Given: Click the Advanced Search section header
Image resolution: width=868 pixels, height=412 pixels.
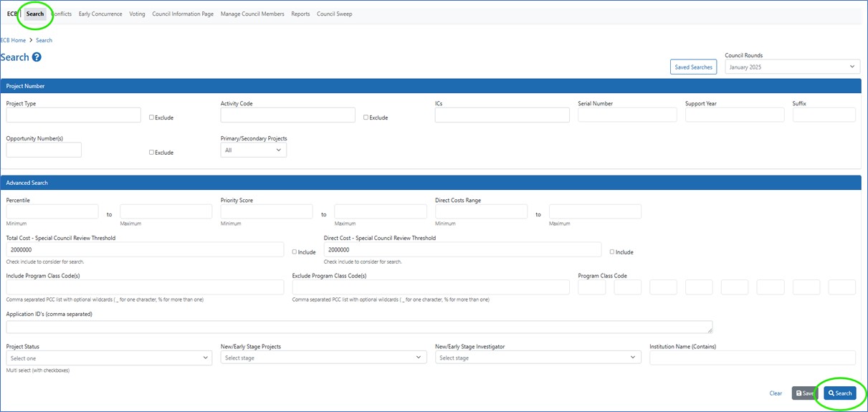Looking at the screenshot, I should click(431, 183).
